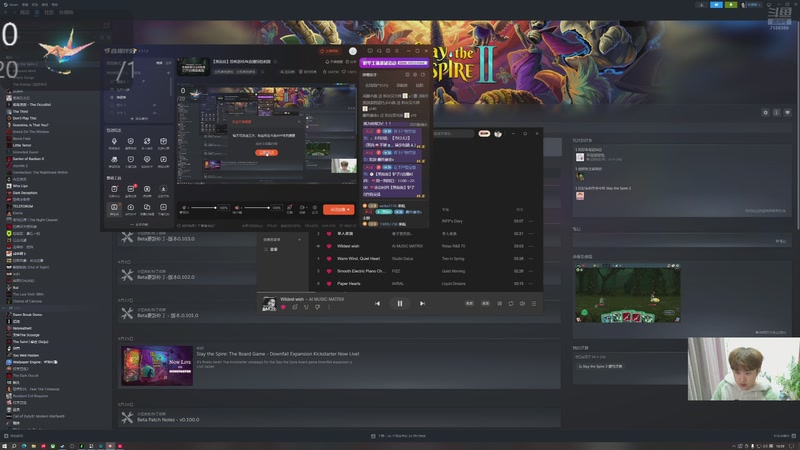This screenshot has width=800, height=450.
Task: Click album art of now-playing song
Action: point(269,304)
